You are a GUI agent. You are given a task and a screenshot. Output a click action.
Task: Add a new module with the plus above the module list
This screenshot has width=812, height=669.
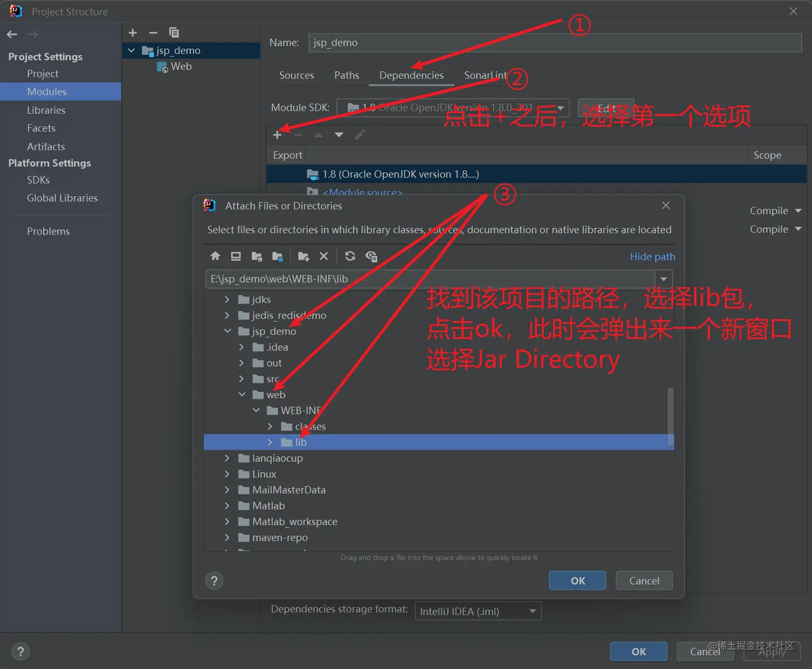133,33
